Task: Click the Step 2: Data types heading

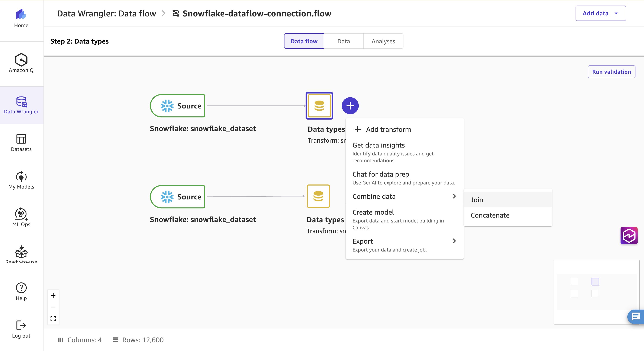Action: click(79, 41)
